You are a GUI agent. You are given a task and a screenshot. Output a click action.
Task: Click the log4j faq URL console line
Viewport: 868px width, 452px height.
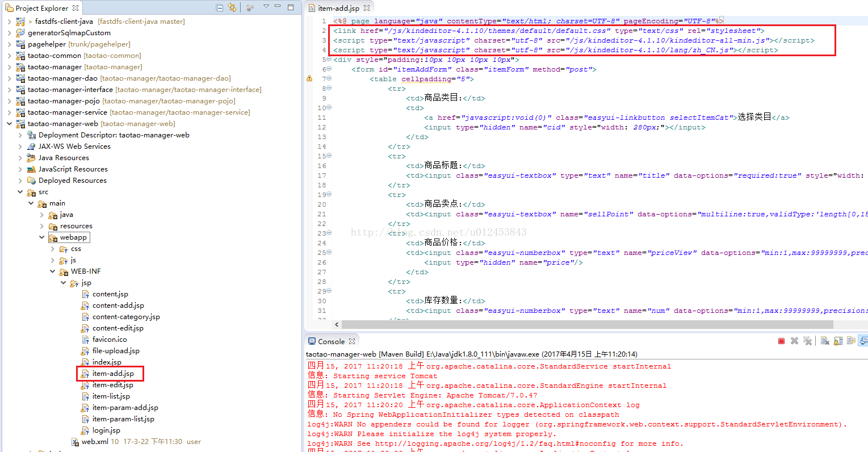tap(495, 443)
